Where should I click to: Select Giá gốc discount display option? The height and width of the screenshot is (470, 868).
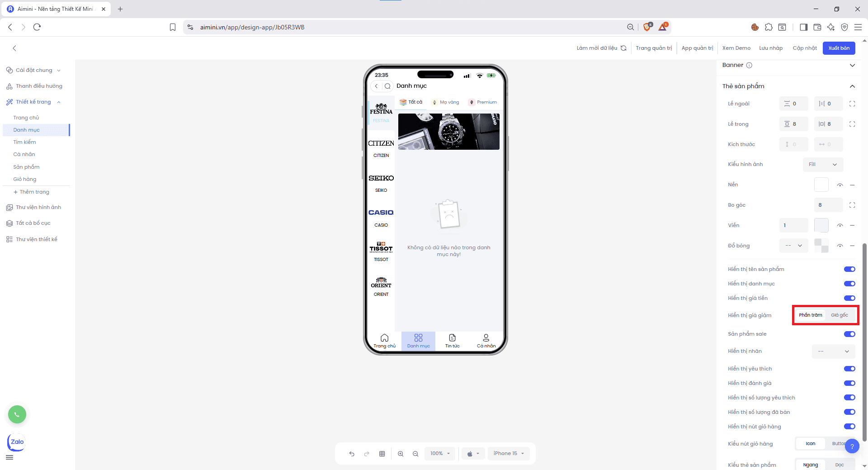coord(840,315)
